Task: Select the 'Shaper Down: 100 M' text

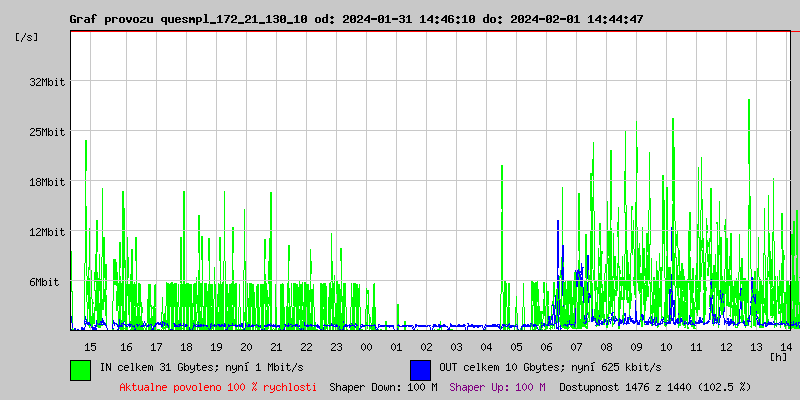Action: tap(383, 386)
